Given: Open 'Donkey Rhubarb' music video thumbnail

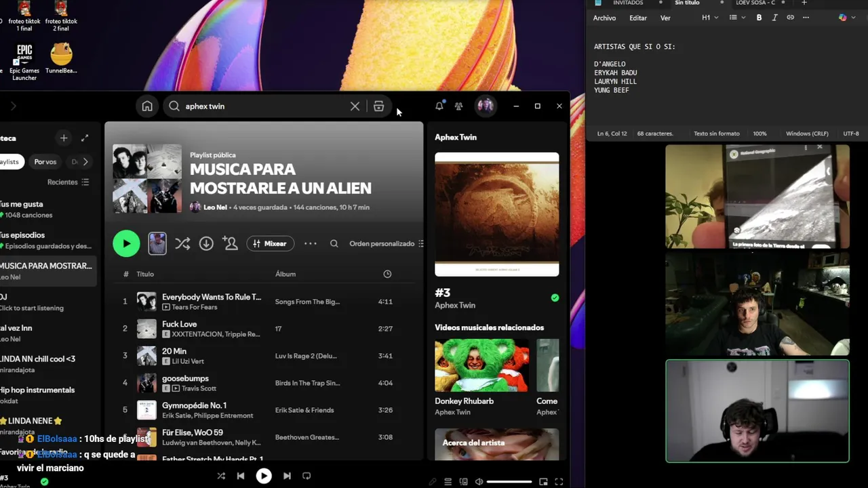Looking at the screenshot, I should (x=482, y=365).
